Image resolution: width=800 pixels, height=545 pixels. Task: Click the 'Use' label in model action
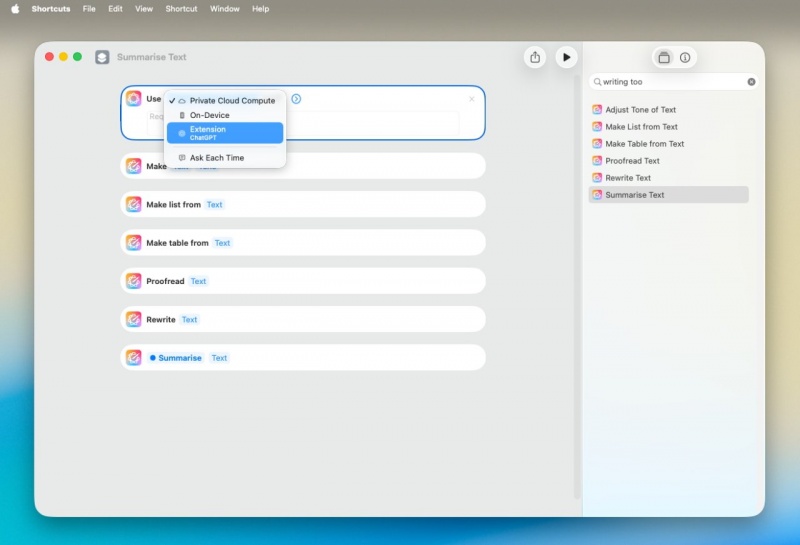click(154, 99)
